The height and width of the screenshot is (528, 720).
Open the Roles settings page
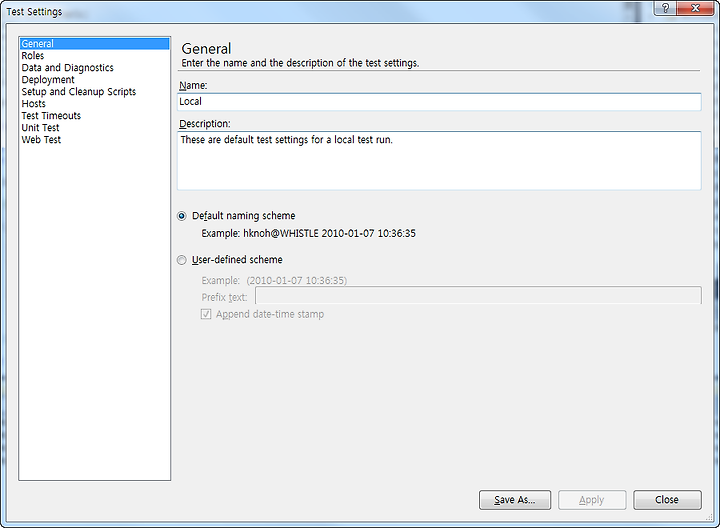[x=33, y=56]
